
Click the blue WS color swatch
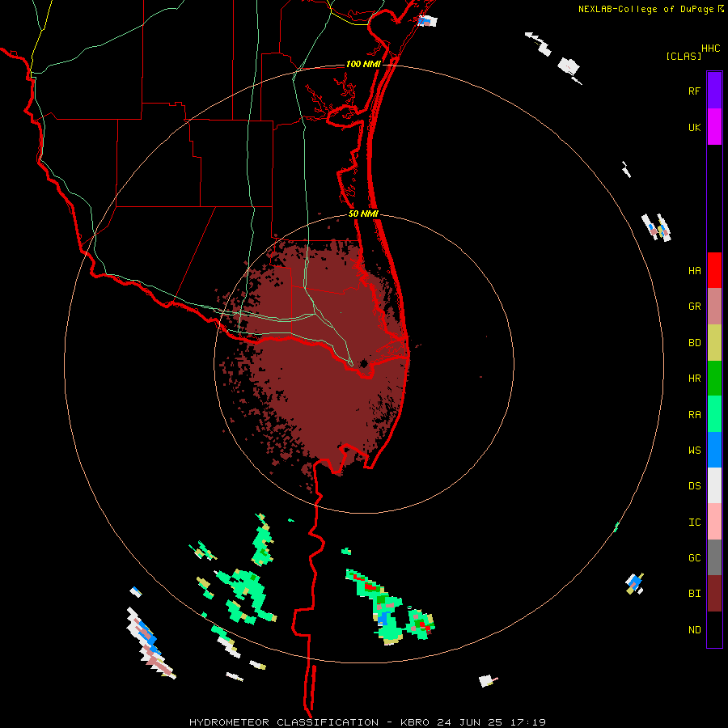pos(714,450)
